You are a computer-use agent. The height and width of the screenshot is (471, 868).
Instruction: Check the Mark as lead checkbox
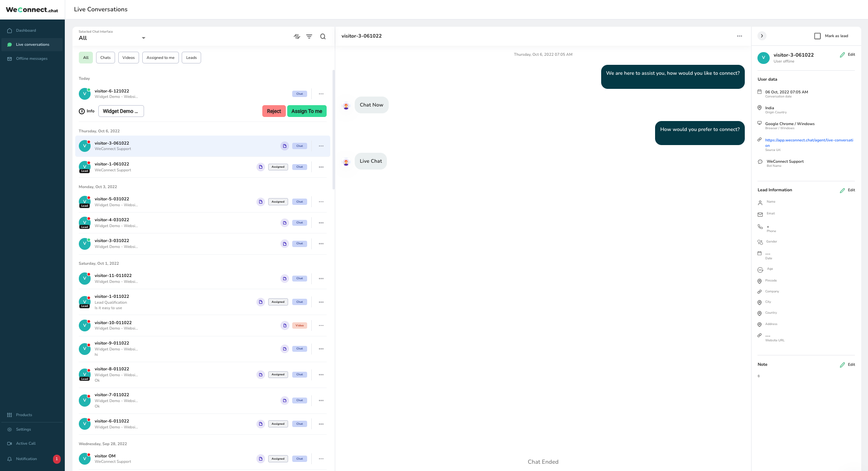pos(818,36)
